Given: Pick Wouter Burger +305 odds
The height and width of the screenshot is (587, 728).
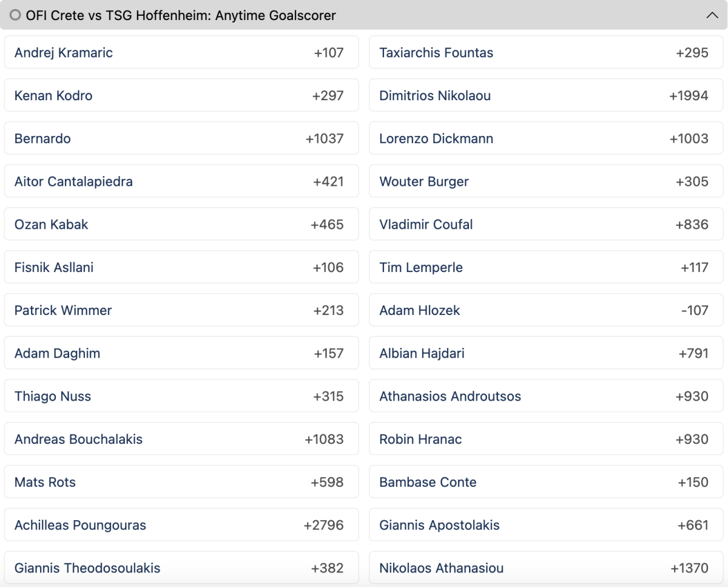Looking at the screenshot, I should tap(546, 182).
